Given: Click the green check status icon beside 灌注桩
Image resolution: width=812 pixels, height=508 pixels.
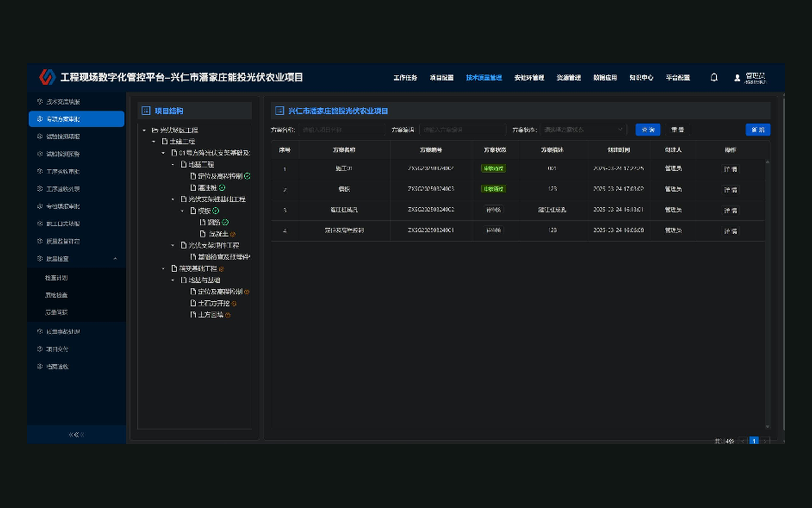Looking at the screenshot, I should (x=222, y=188).
